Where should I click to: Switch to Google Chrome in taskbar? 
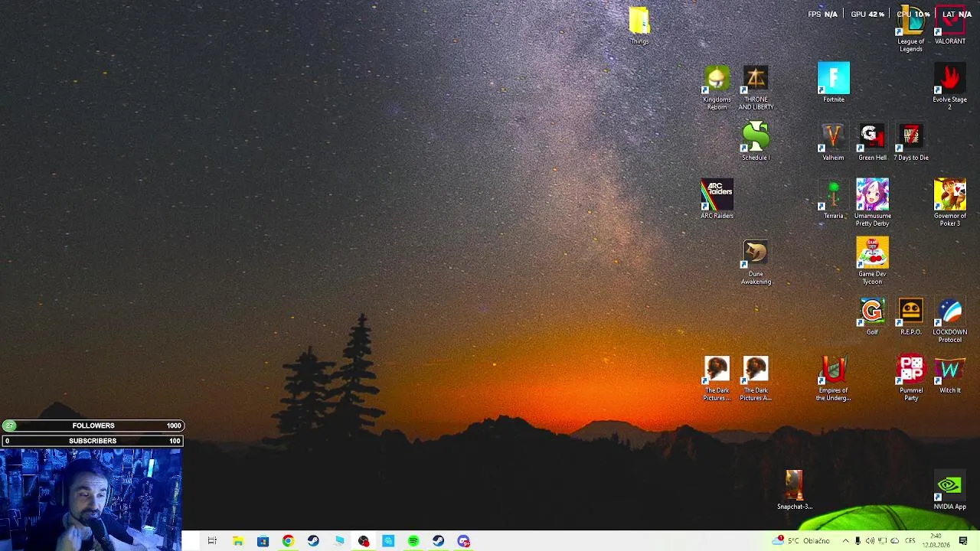[288, 541]
